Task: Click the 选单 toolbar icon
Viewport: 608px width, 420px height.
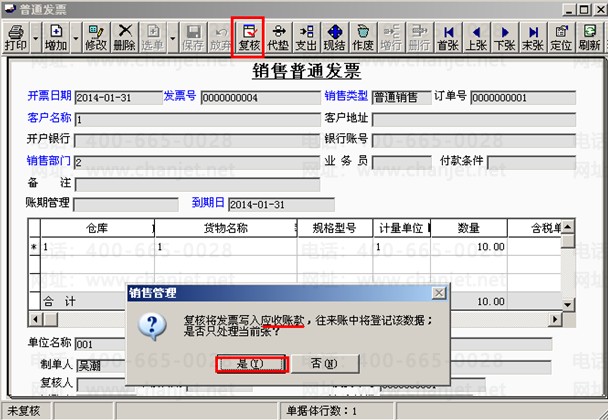Action: click(x=153, y=38)
